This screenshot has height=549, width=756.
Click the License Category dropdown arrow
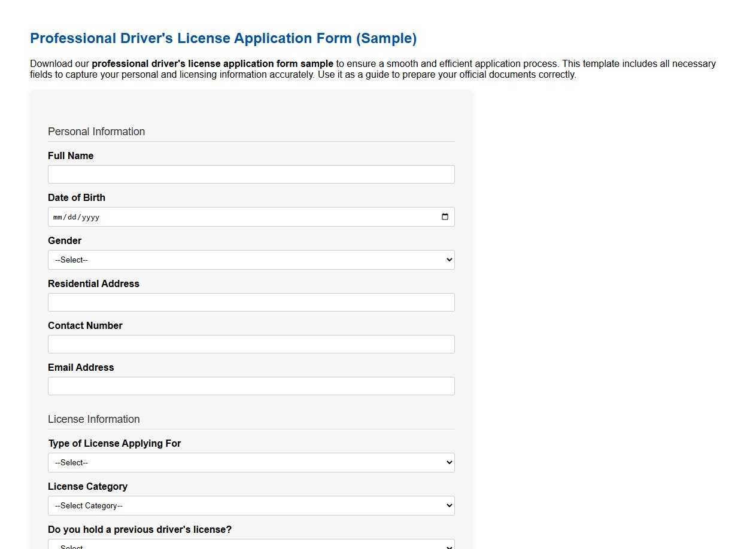coord(448,505)
